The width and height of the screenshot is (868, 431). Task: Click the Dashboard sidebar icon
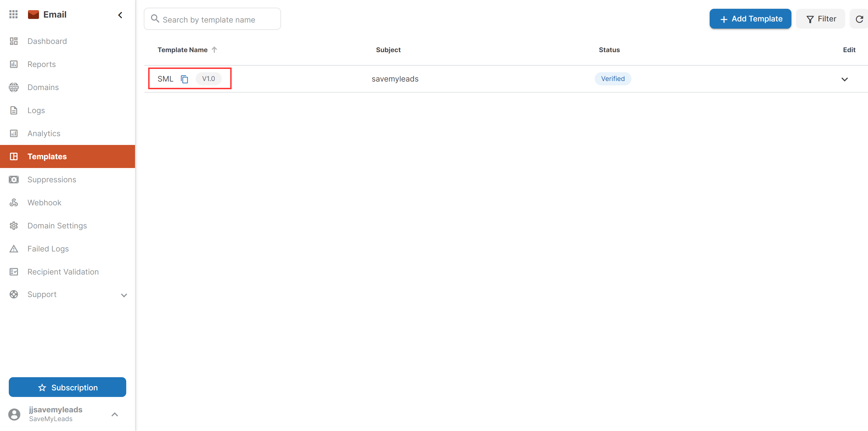[14, 41]
